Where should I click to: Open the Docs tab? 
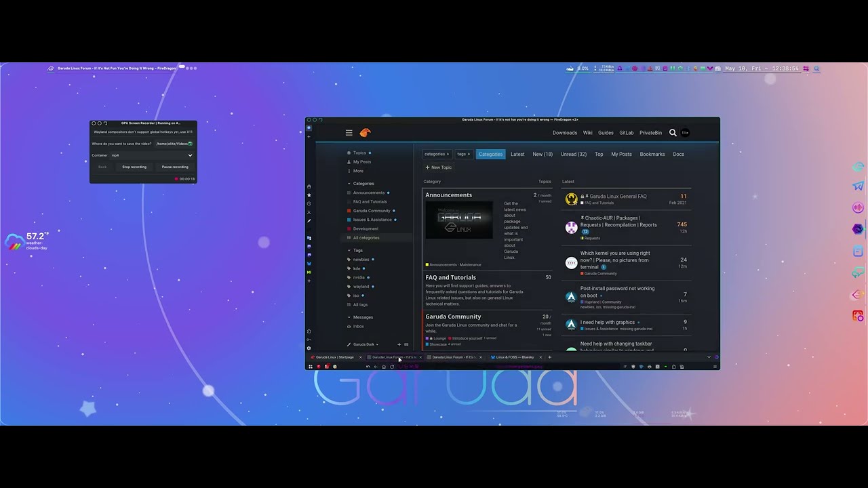pos(678,154)
